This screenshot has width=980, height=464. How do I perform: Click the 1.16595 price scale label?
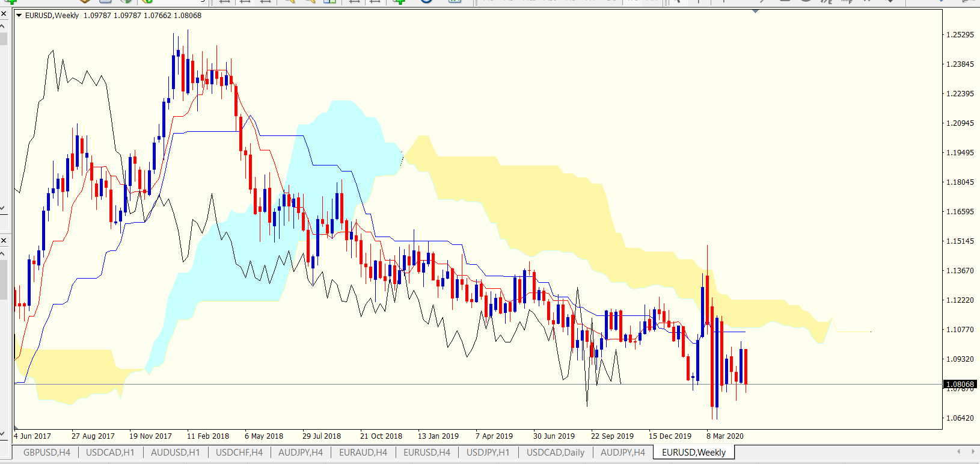960,212
